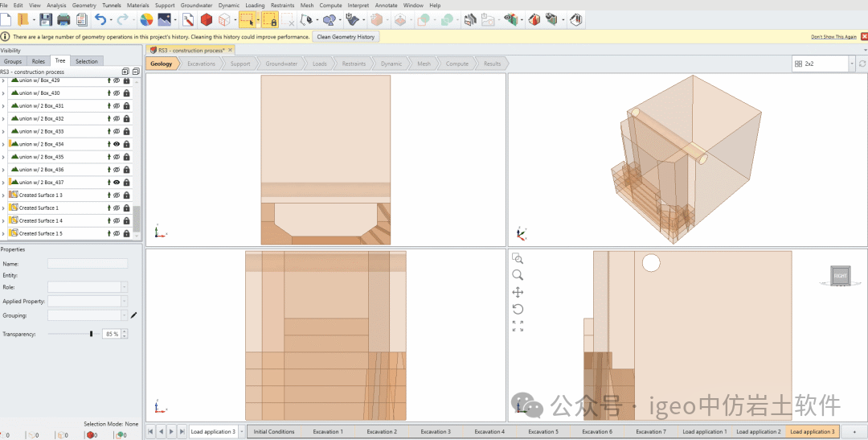Viewport: 868px width, 440px height.
Task: Click the pan arrows icon in viewport
Action: (518, 292)
